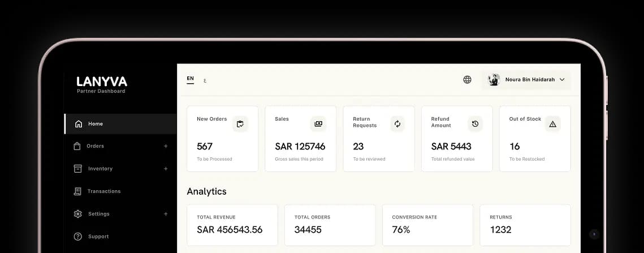The image size is (644, 253).
Task: Click the TOTAL ORDERS label
Action: [x=312, y=217]
